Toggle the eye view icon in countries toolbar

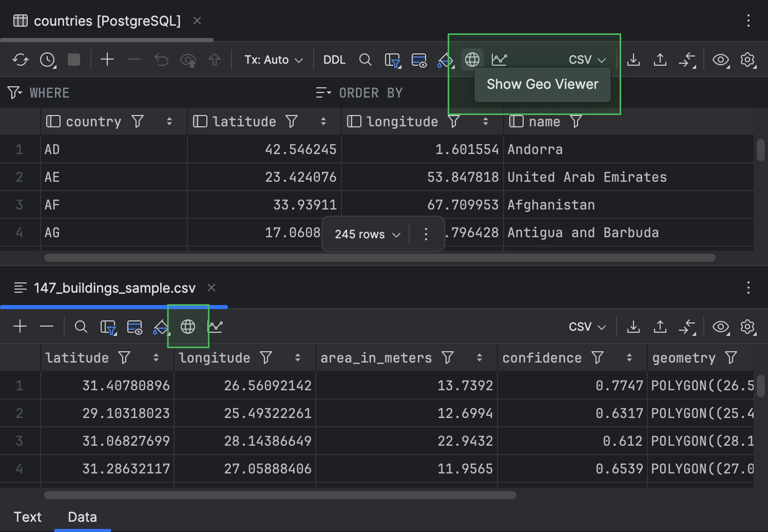coord(721,60)
